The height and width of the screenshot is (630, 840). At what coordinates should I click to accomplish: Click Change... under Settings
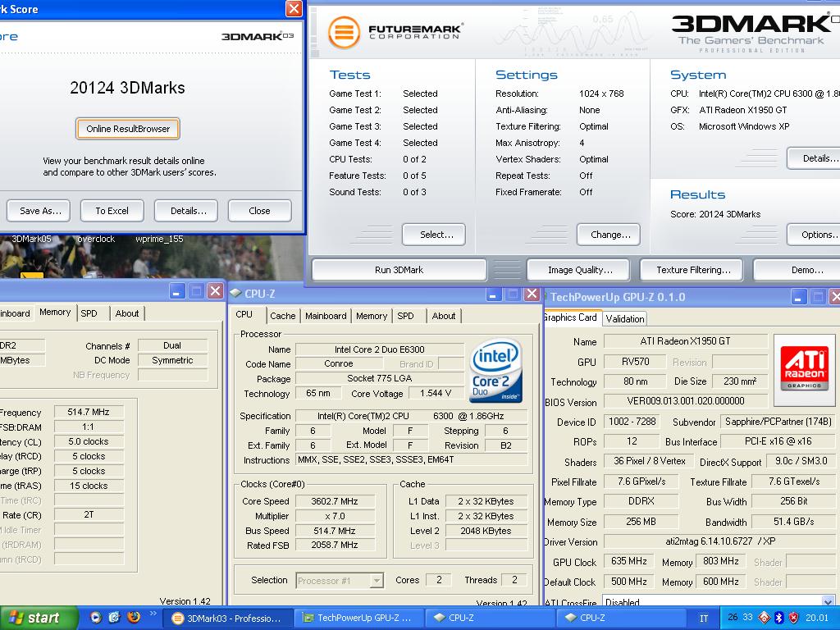[610, 234]
